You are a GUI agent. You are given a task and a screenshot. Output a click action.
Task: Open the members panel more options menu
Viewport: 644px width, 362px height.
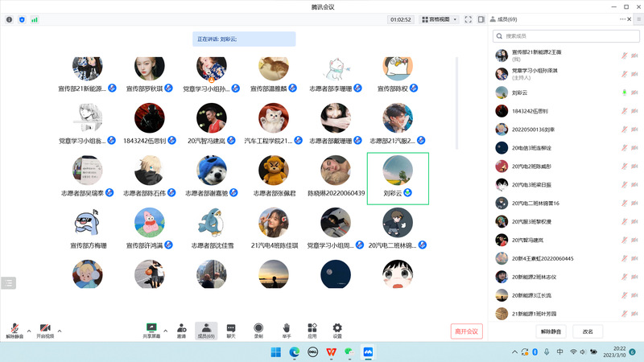tap(623, 19)
